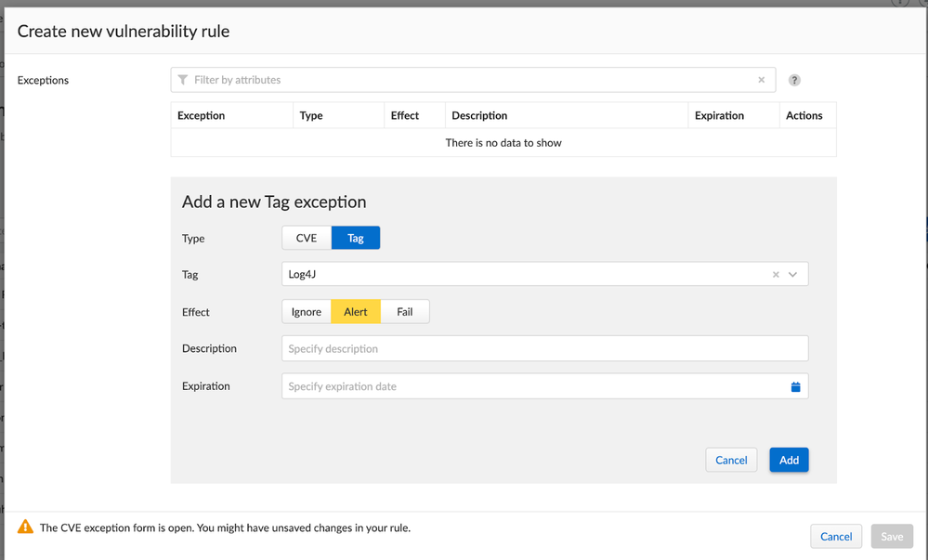Sort by Expiration column header
Image resolution: width=928 pixels, height=560 pixels.
[719, 116]
